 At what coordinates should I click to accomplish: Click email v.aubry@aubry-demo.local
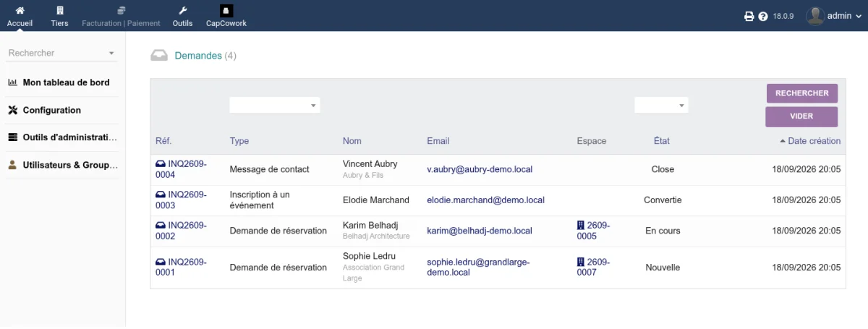480,169
